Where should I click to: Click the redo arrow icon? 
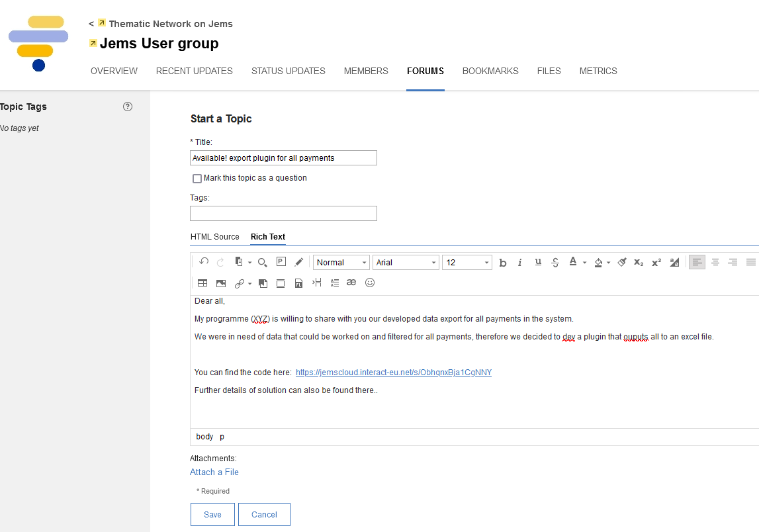coord(221,262)
